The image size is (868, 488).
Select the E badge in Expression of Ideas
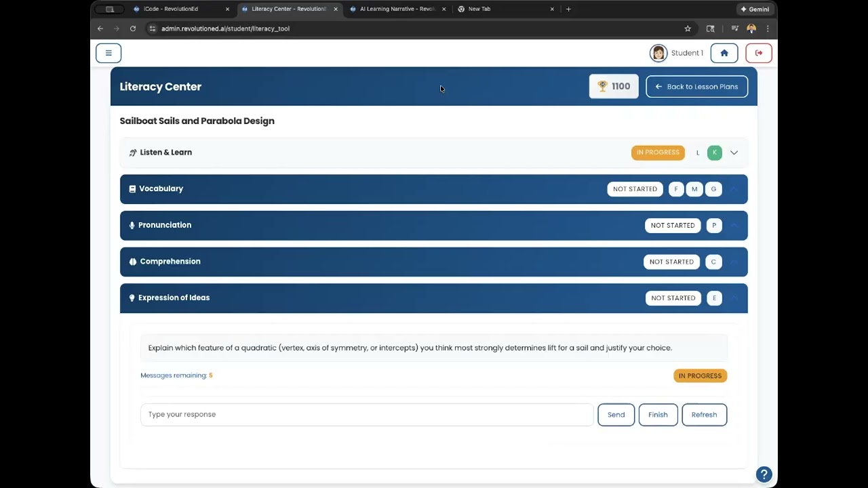pyautogui.click(x=714, y=298)
